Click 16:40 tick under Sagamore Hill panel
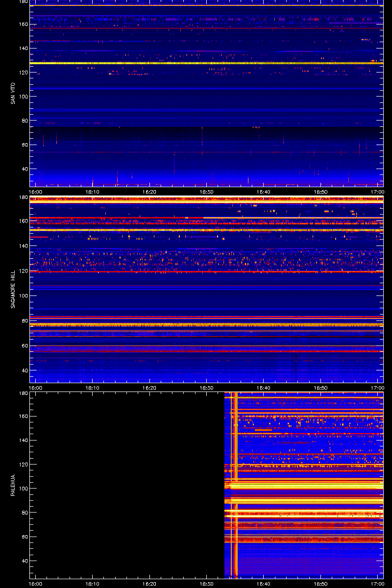 click(x=263, y=388)
